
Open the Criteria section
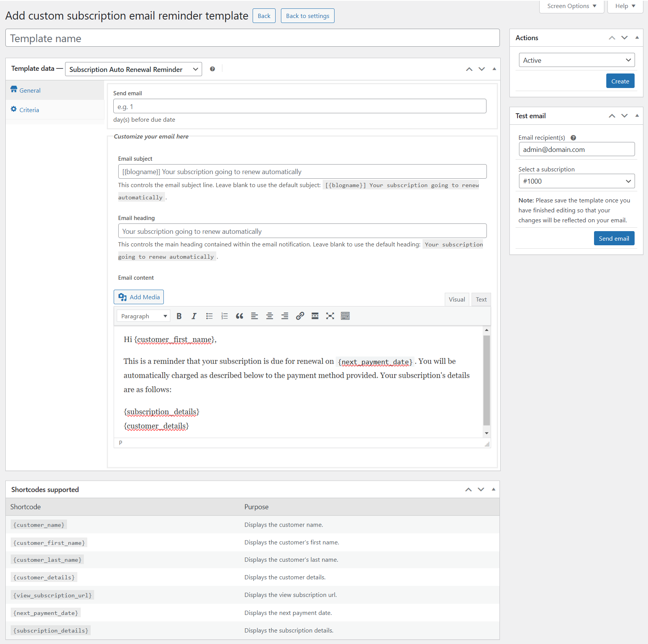click(x=29, y=110)
